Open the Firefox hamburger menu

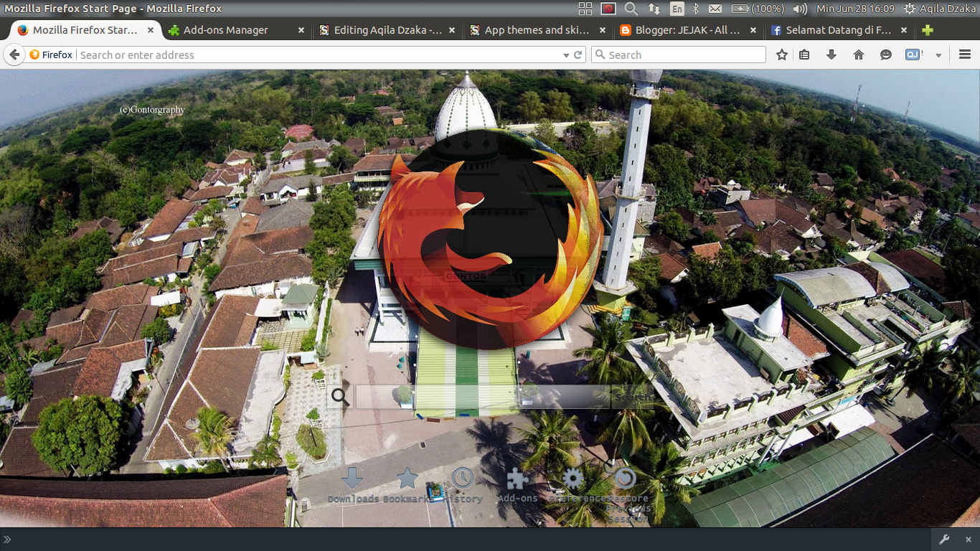tap(965, 55)
